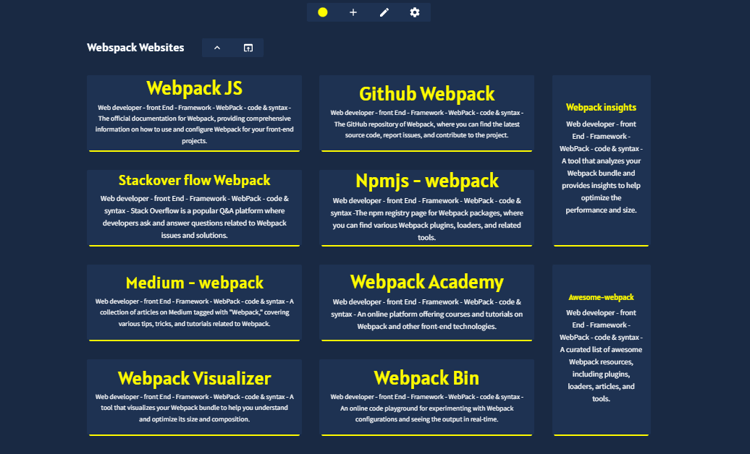Click the yellow circle icon in top toolbar
Viewport: 750px width, 454px height.
(323, 12)
